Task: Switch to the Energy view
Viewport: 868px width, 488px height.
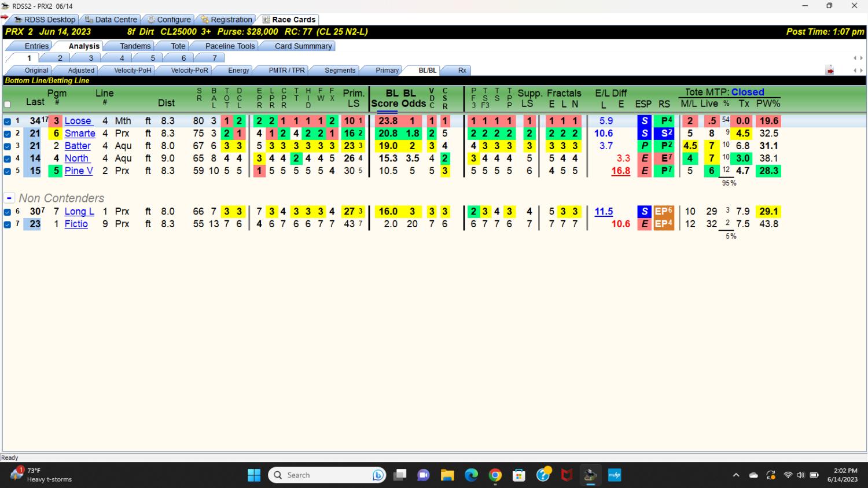Action: pos(238,70)
